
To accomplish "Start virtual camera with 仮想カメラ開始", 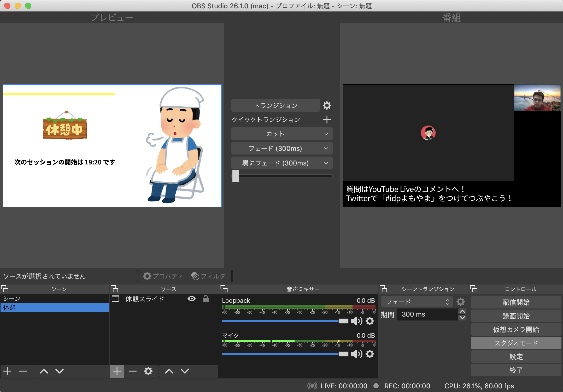I will [x=516, y=329].
